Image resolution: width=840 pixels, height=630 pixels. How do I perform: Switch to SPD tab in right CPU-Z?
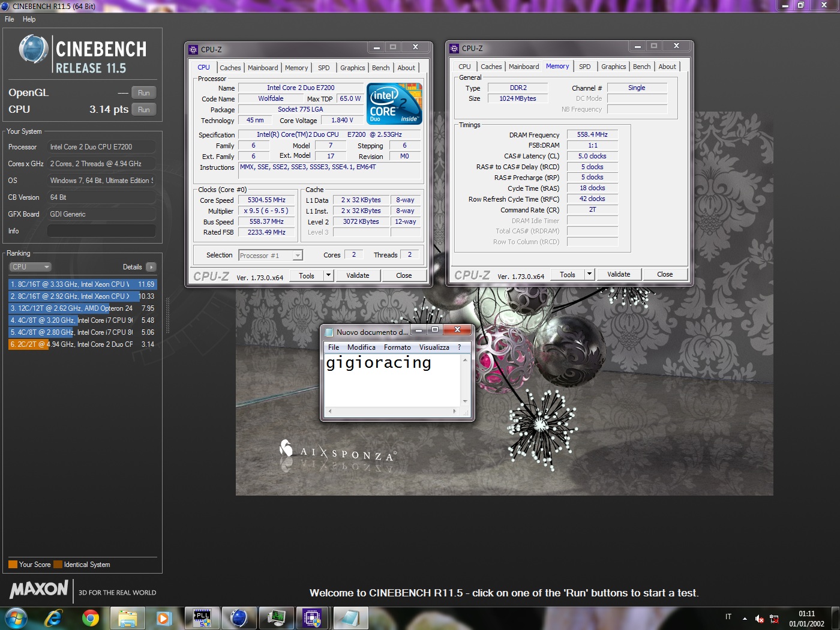585,67
